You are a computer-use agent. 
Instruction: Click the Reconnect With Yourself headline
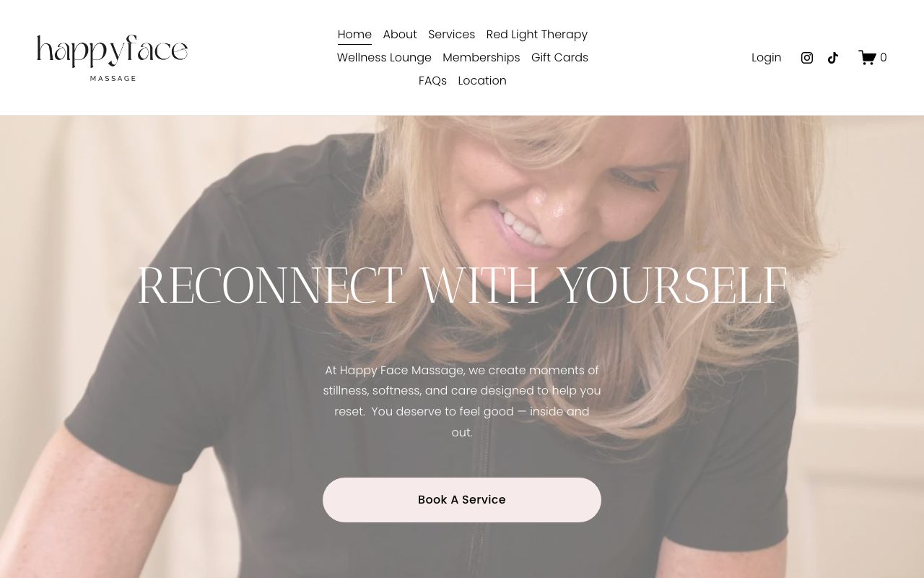[x=462, y=286]
